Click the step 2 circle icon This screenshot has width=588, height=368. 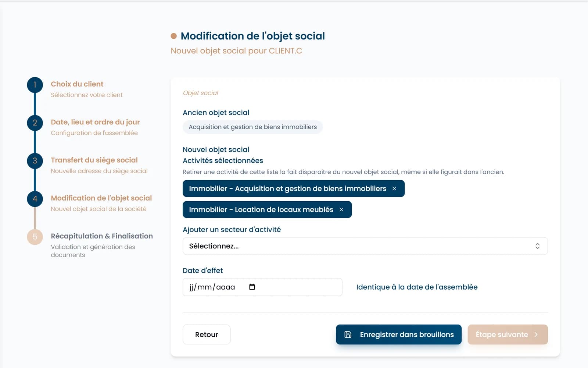tap(35, 123)
